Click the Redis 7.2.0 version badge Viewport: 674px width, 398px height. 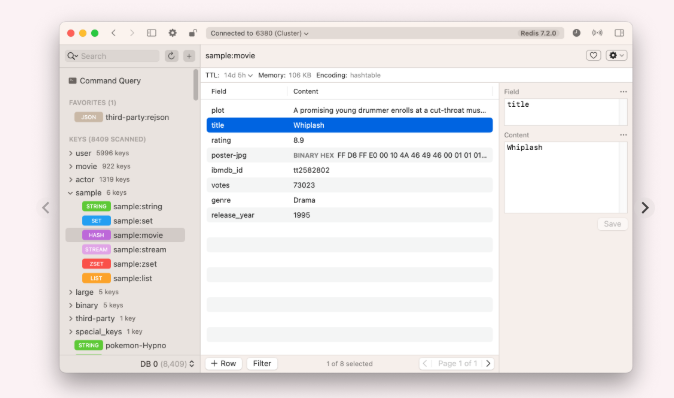coord(538,33)
